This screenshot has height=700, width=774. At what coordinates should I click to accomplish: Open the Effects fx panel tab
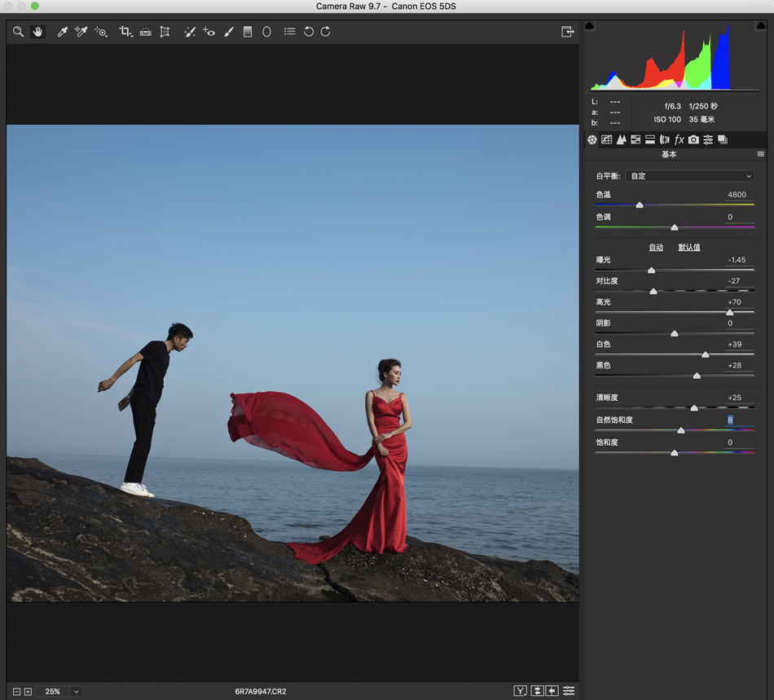tap(679, 139)
